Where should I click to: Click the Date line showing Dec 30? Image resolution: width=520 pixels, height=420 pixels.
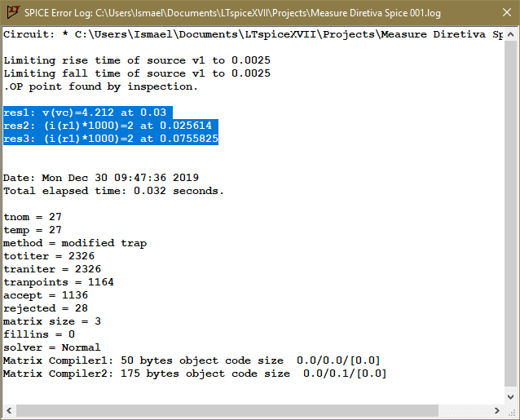click(x=101, y=178)
